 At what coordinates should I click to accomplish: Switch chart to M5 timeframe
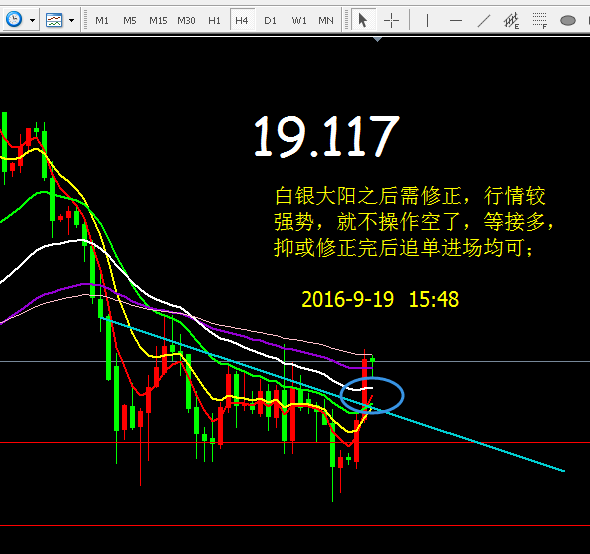[x=130, y=20]
